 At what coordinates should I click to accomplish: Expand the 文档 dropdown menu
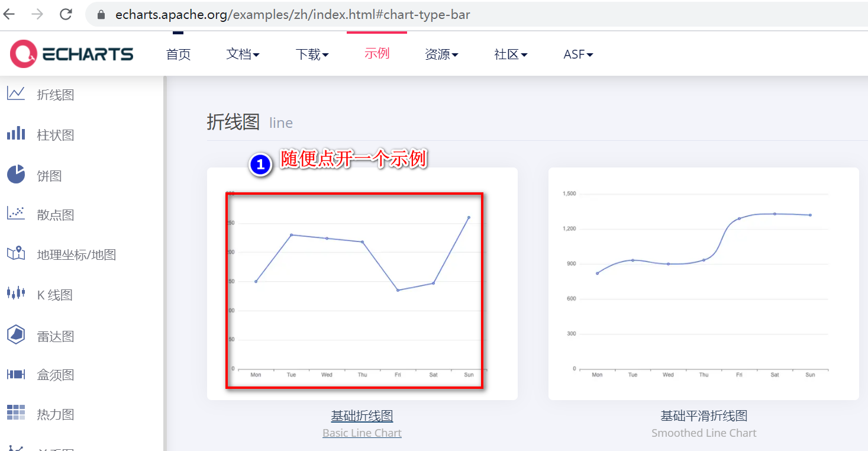coord(243,54)
